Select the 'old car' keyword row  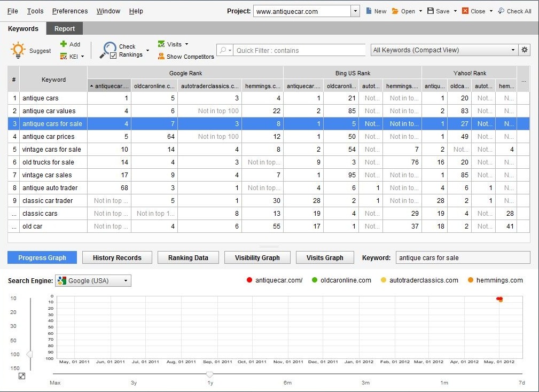tap(269, 226)
